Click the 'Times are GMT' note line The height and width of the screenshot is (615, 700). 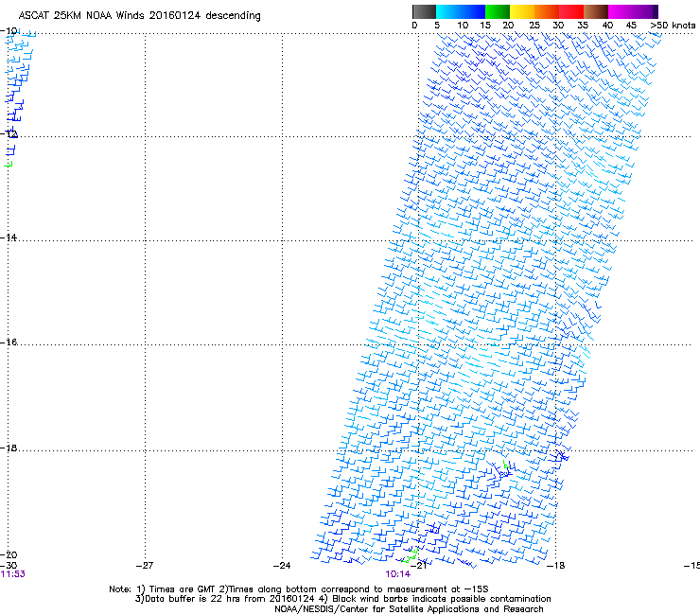(299, 589)
